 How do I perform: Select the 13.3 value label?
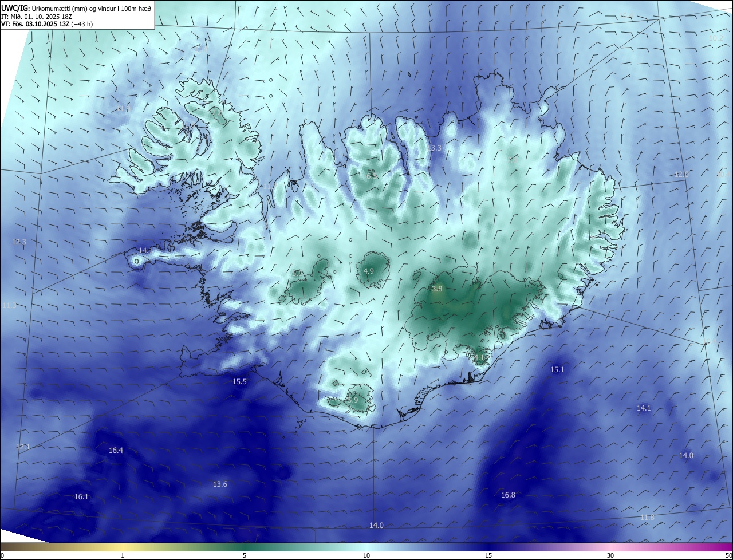click(435, 148)
